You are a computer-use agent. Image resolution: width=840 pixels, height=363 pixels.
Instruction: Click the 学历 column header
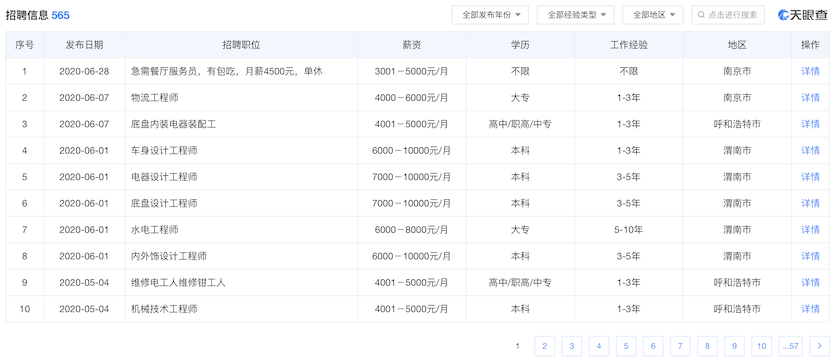520,45
